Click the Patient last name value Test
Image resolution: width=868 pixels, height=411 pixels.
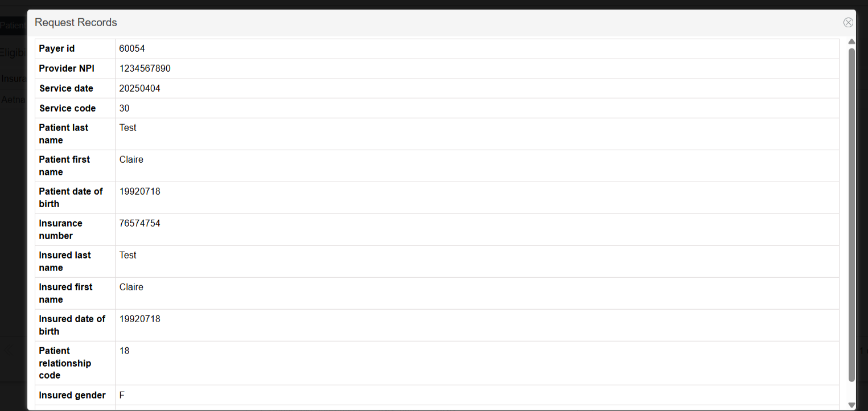click(x=127, y=128)
